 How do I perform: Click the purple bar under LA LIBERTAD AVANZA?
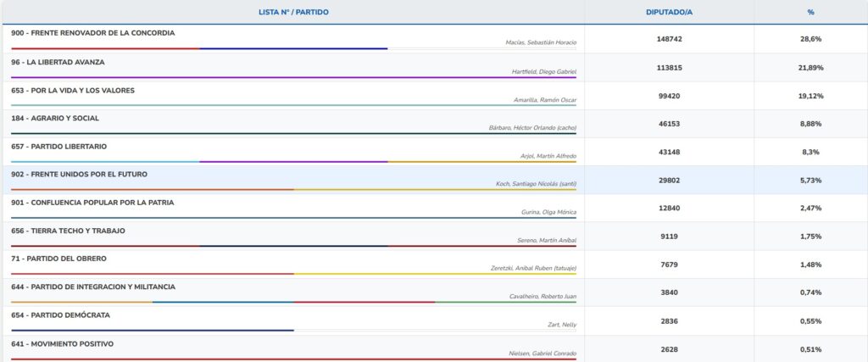[x=293, y=77]
